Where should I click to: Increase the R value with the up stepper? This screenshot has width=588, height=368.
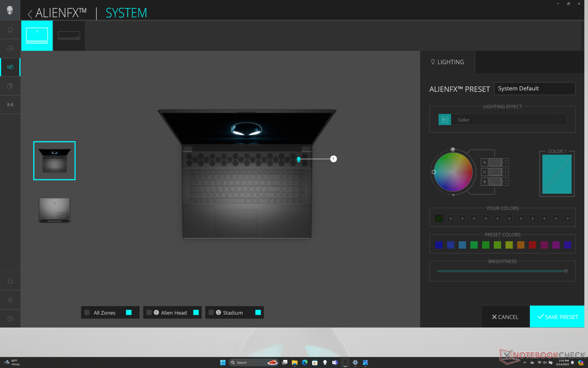(506, 160)
